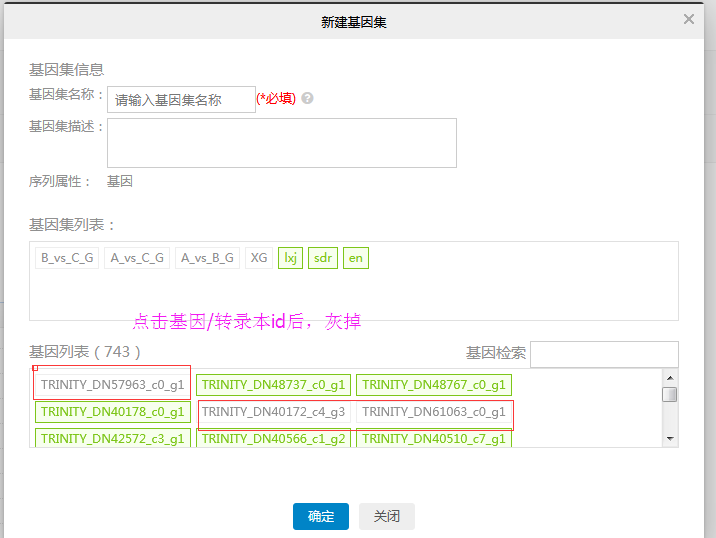The height and width of the screenshot is (538, 716).
Task: Click the 序列属性 value 基因
Action: tap(120, 182)
